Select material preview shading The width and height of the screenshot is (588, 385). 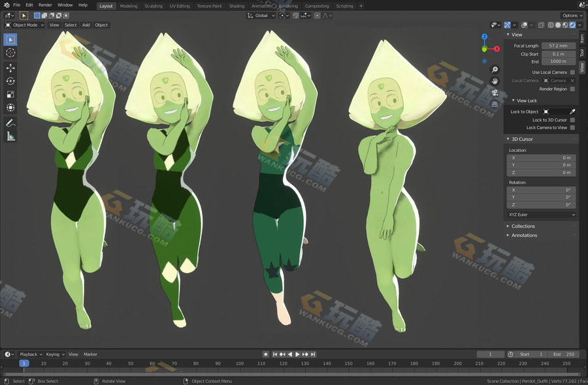[x=564, y=25]
